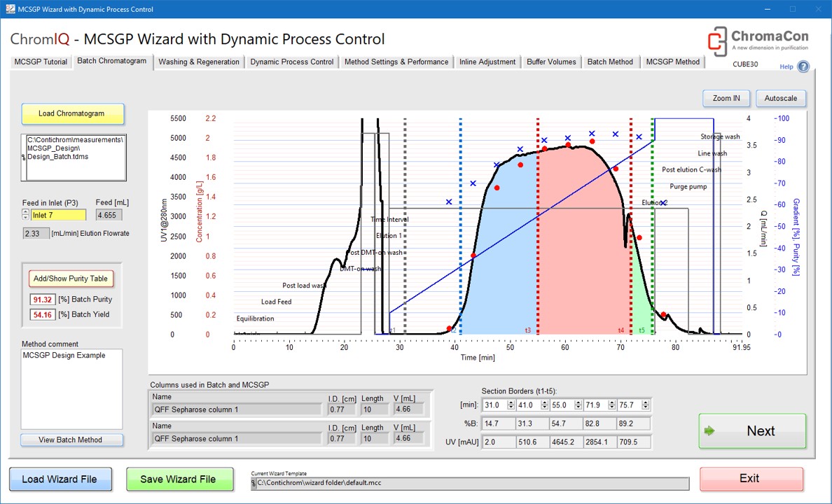Click the blue dashed t2 border line
Image resolution: width=832 pixels, height=504 pixels.
click(460, 210)
